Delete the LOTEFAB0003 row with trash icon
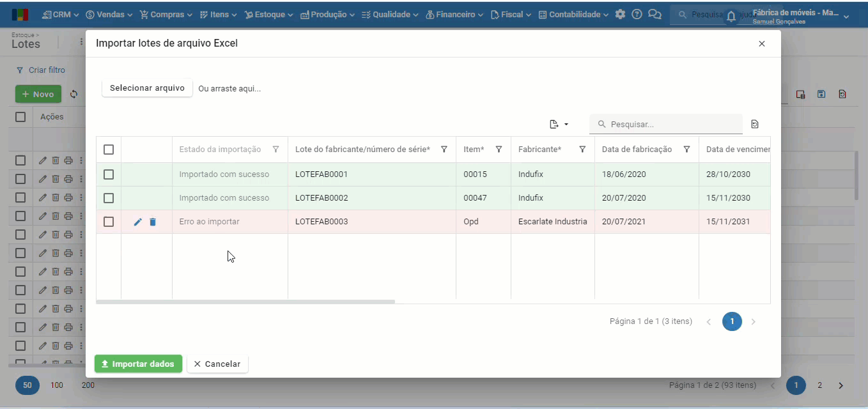This screenshot has height=409, width=868. pyautogui.click(x=153, y=222)
